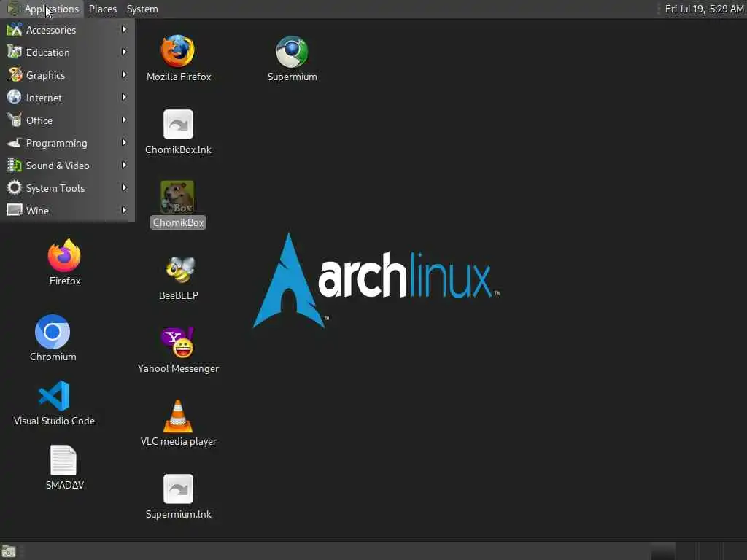Choose the Programming menu entry
Viewport: 747px width, 560px height.
[x=68, y=142]
